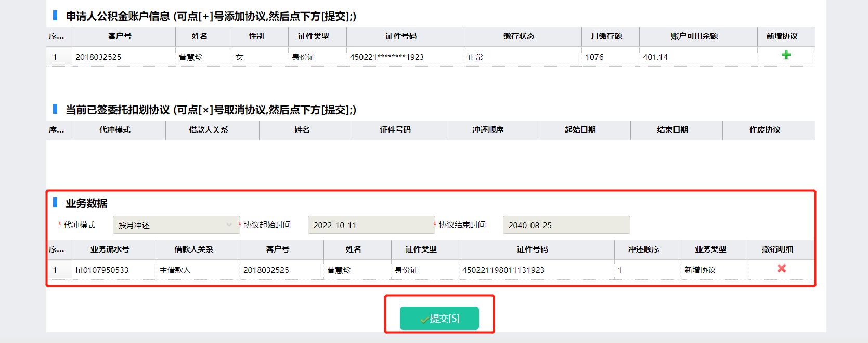Click the 性别 column header
Image resolution: width=868 pixels, height=343 pixels.
(256, 36)
